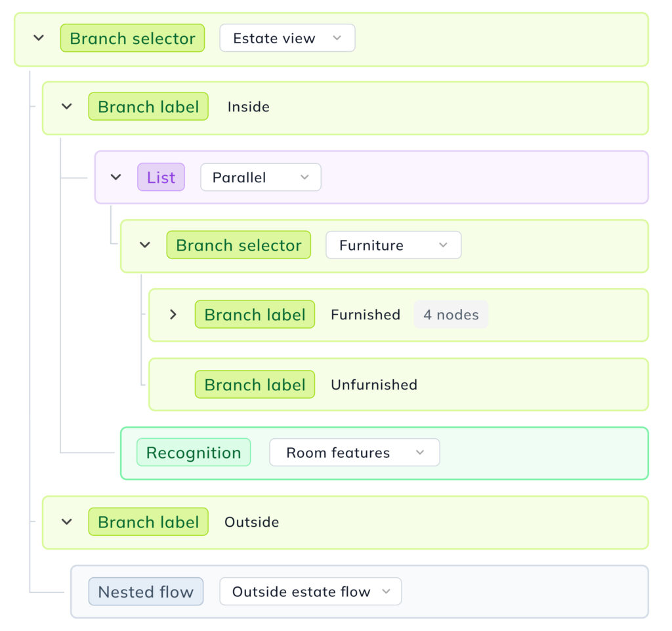This screenshot has height=631, width=672.
Task: Collapse the Parallel List node
Action: 115,177
